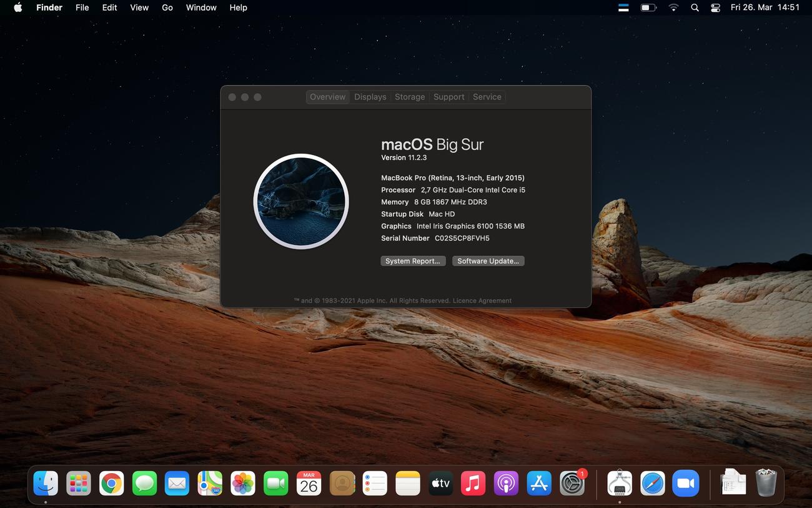This screenshot has width=812, height=508.
Task: Open the Trash in the dock
Action: (766, 483)
